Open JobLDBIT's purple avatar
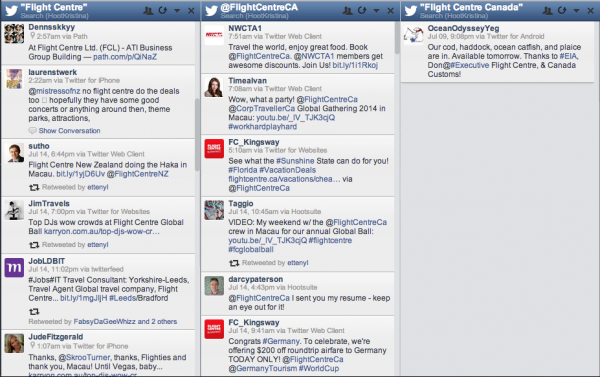Image resolution: width=600 pixels, height=377 pixels. coord(14,268)
